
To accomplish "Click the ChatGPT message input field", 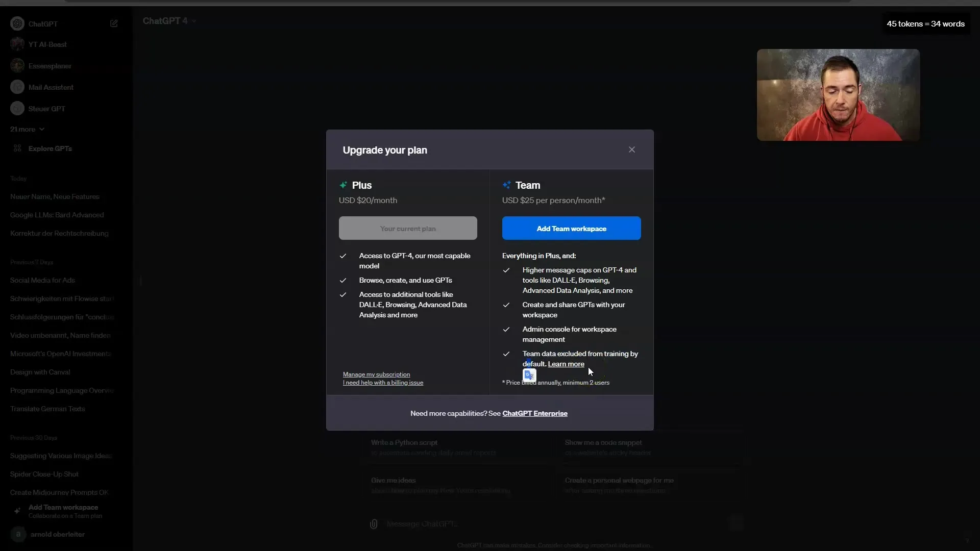I will point(423,523).
